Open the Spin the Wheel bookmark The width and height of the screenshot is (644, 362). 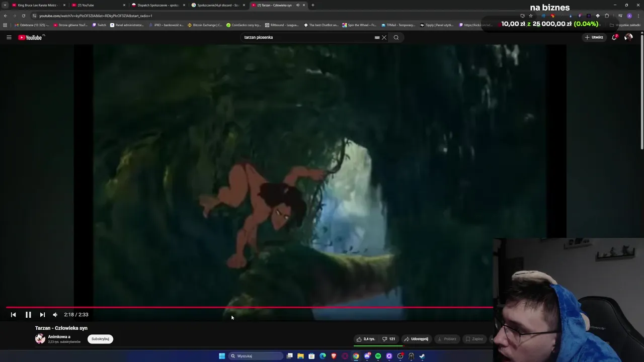point(359,25)
